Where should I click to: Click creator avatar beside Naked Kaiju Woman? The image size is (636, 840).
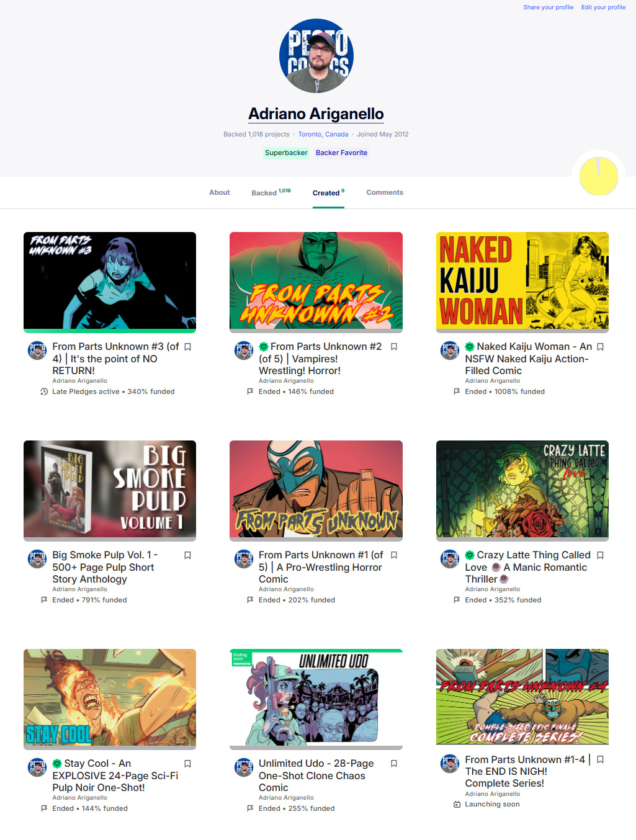pos(450,351)
